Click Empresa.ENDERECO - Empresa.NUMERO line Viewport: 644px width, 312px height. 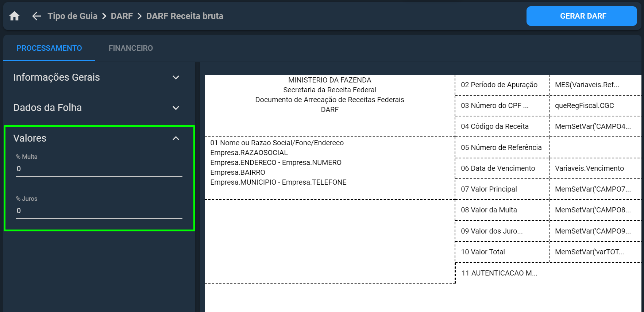pos(276,162)
